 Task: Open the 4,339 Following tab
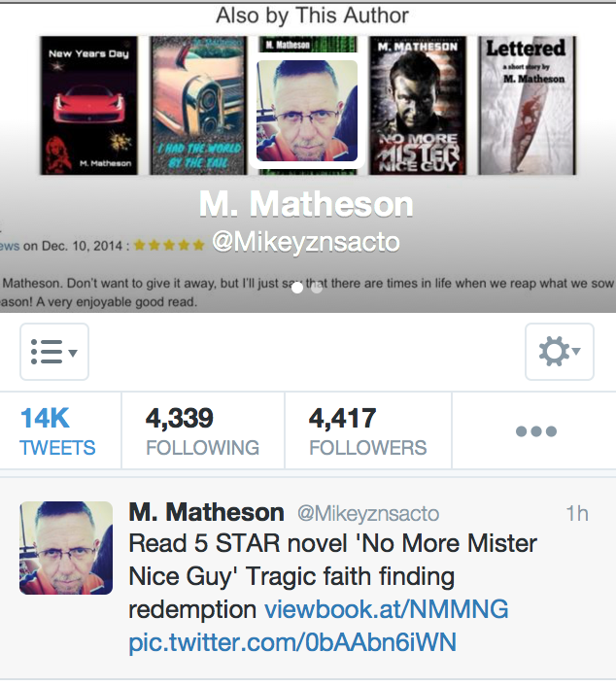(x=202, y=431)
